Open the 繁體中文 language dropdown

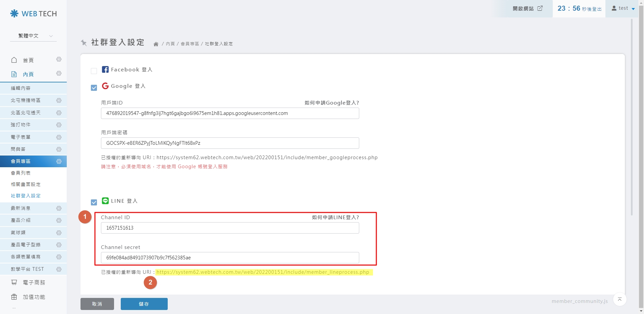34,36
